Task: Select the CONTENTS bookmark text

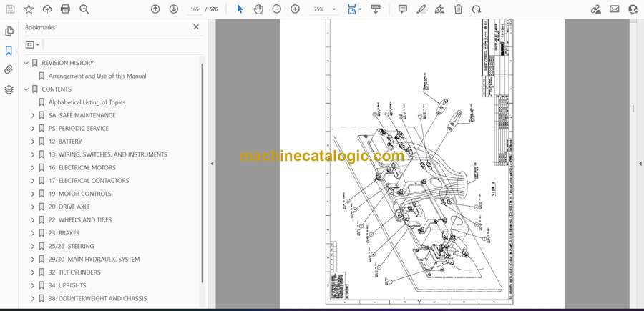Action: click(x=57, y=89)
